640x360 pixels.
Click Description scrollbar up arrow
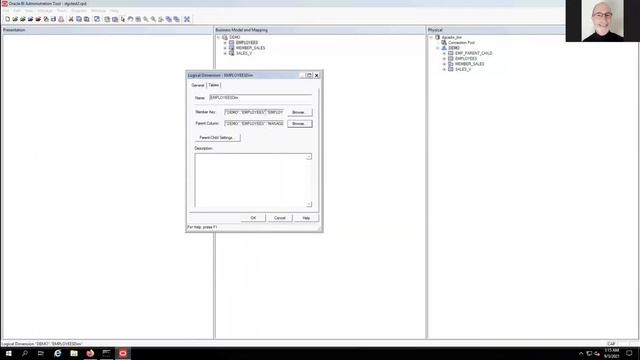pyautogui.click(x=309, y=157)
